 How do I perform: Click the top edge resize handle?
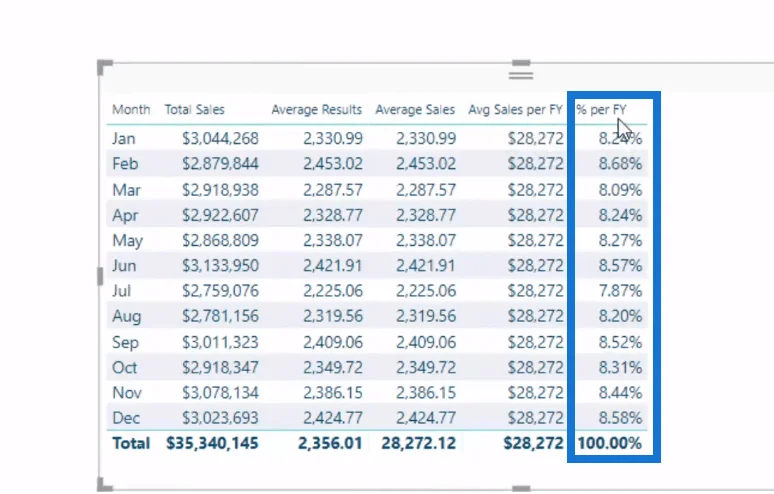pos(521,63)
